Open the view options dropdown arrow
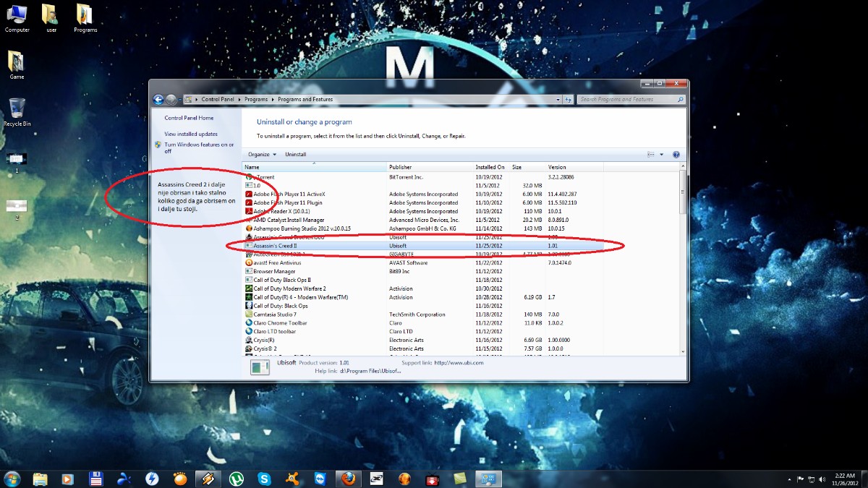Image resolution: width=868 pixels, height=488 pixels. click(661, 155)
